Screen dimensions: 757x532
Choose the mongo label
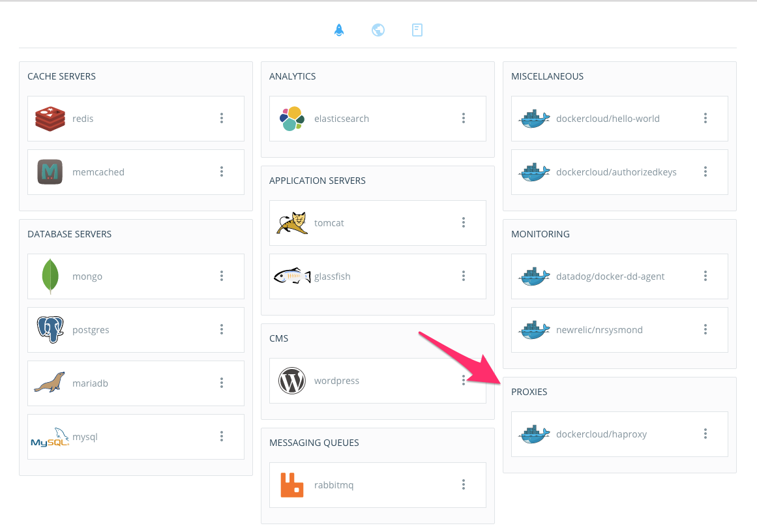[87, 277]
